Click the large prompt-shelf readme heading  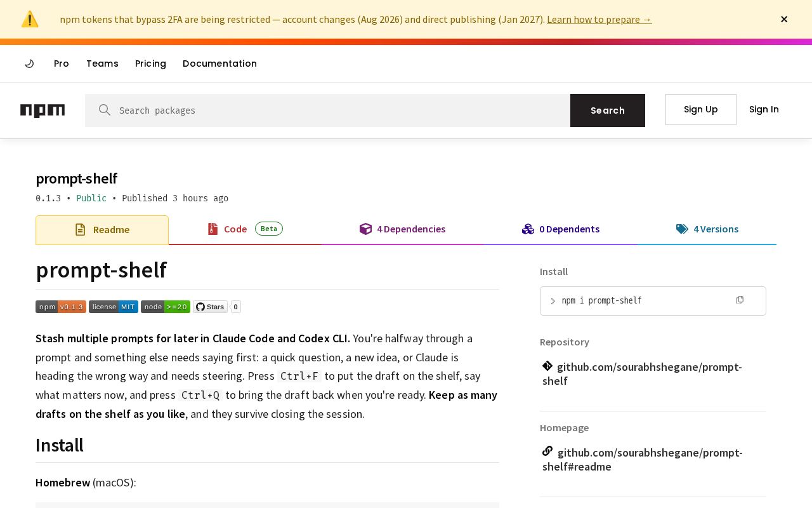tap(101, 270)
